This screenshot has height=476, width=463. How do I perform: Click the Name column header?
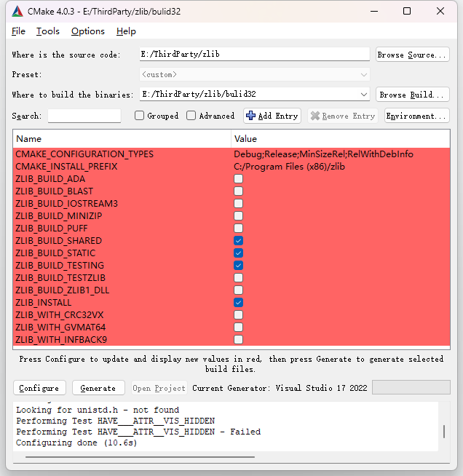(122, 139)
